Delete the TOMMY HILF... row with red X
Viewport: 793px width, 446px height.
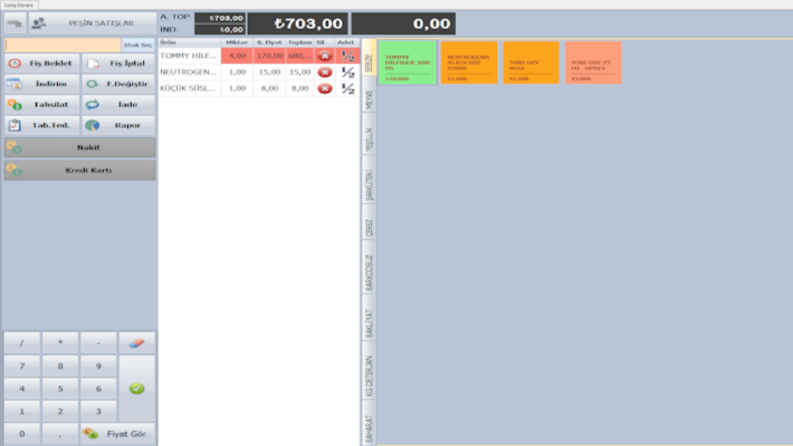click(325, 56)
